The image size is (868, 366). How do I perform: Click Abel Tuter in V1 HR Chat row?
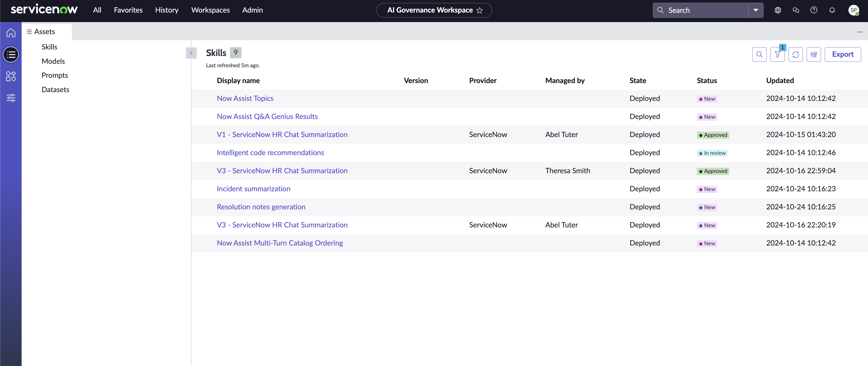coord(561,135)
